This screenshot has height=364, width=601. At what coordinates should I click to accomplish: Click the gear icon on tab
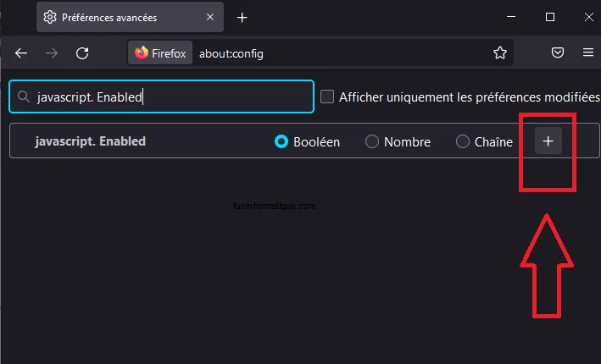tap(50, 17)
